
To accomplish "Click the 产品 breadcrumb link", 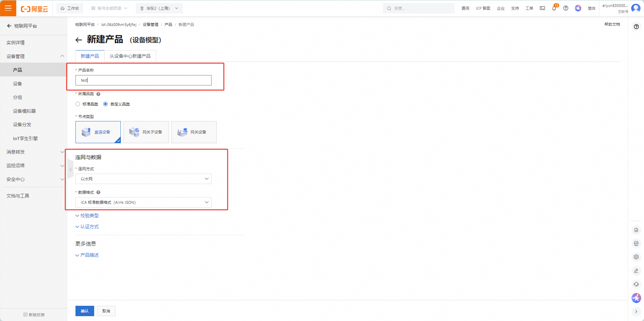I will coord(168,25).
